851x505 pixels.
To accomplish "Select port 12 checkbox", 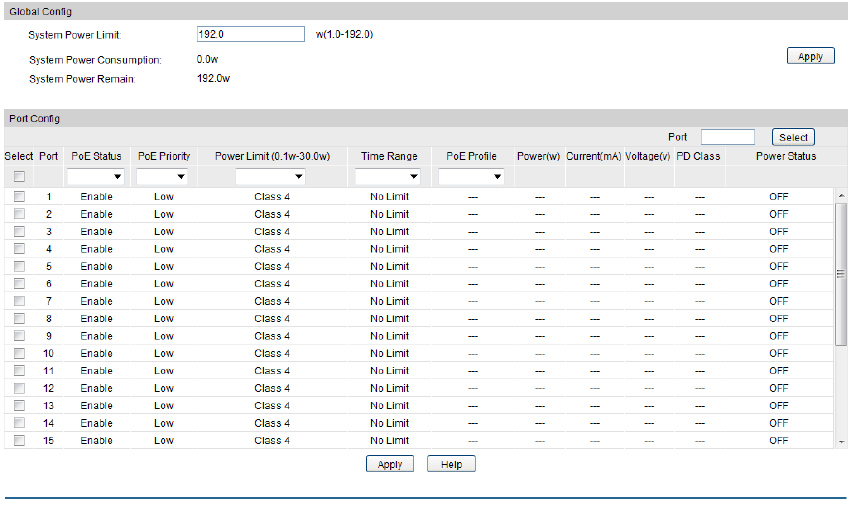I will (20, 388).
